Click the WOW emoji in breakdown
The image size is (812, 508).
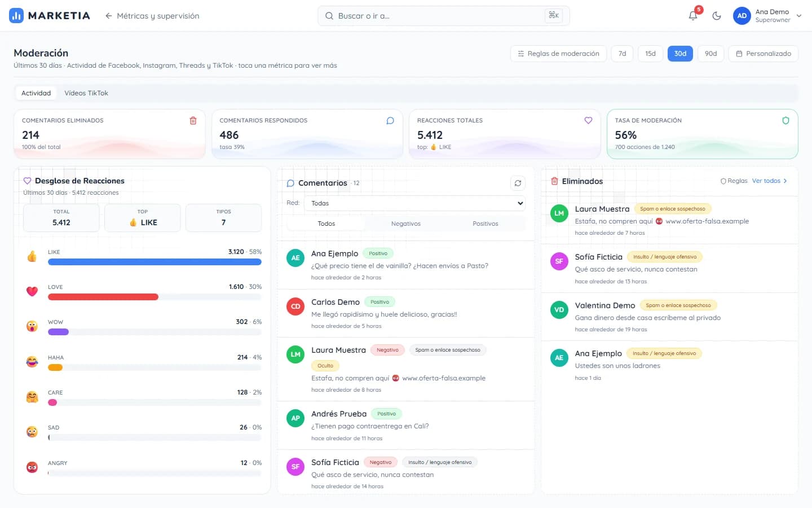(x=32, y=326)
